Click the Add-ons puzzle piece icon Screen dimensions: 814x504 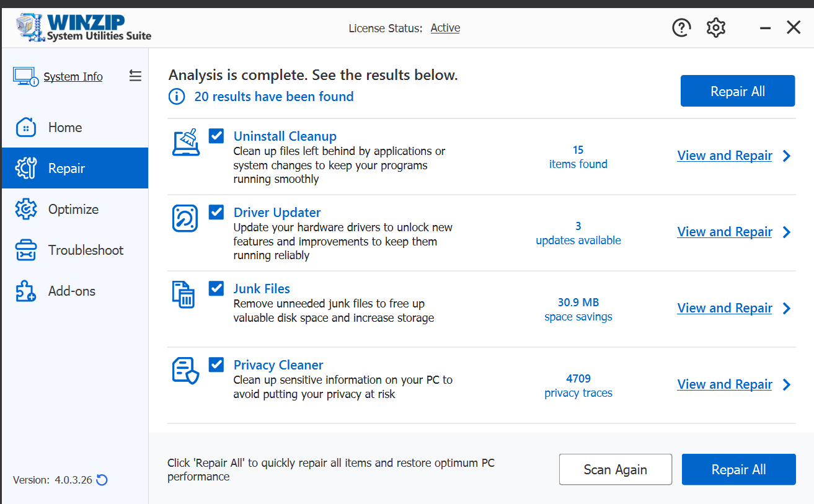(x=25, y=291)
